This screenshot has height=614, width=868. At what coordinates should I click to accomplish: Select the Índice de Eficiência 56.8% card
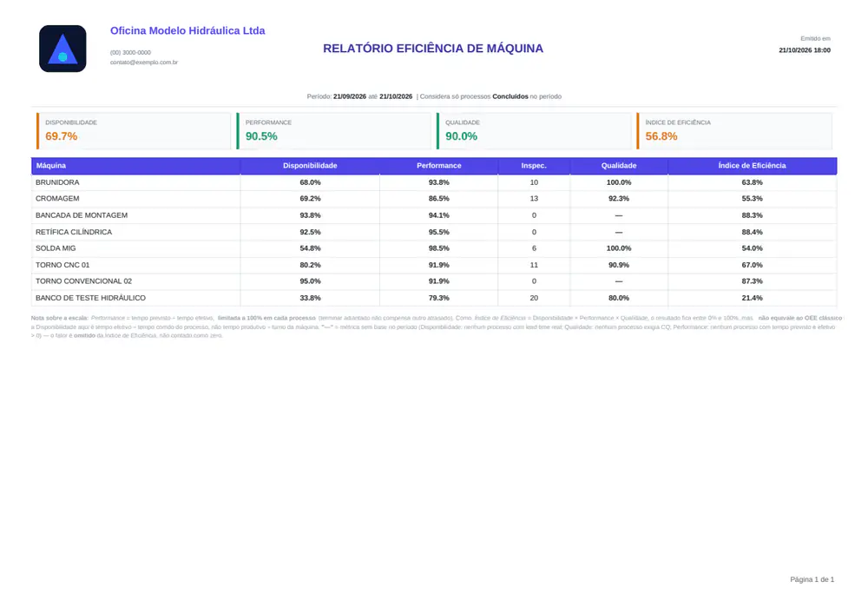pyautogui.click(x=734, y=131)
